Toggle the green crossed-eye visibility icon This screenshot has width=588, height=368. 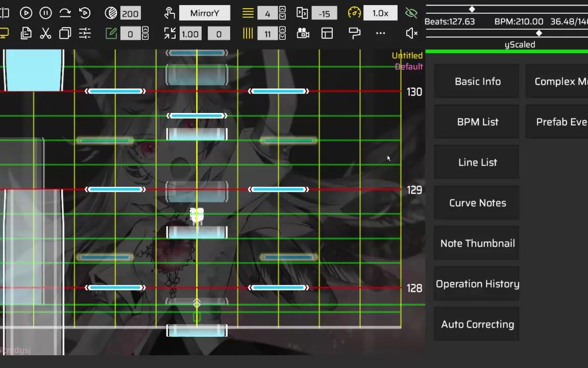pos(411,13)
